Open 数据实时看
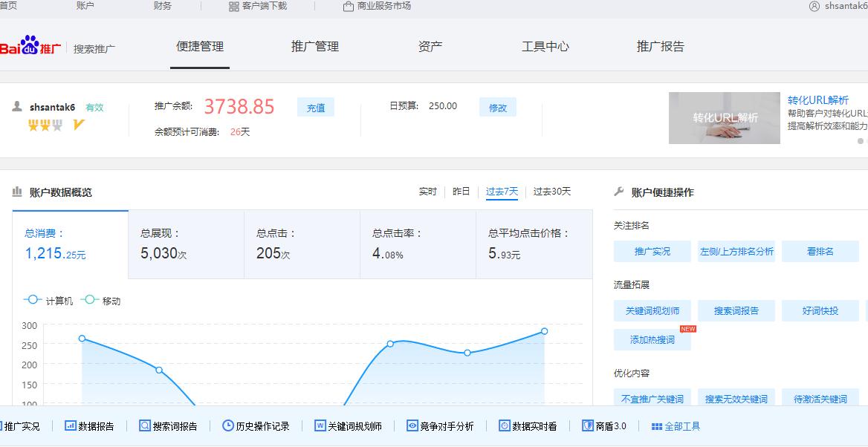This screenshot has width=868, height=447. pos(526,425)
